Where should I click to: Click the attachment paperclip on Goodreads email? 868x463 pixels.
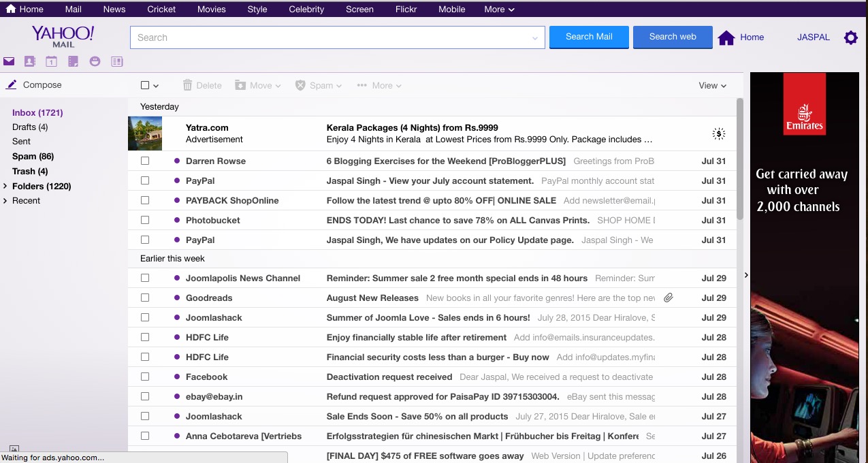click(669, 298)
